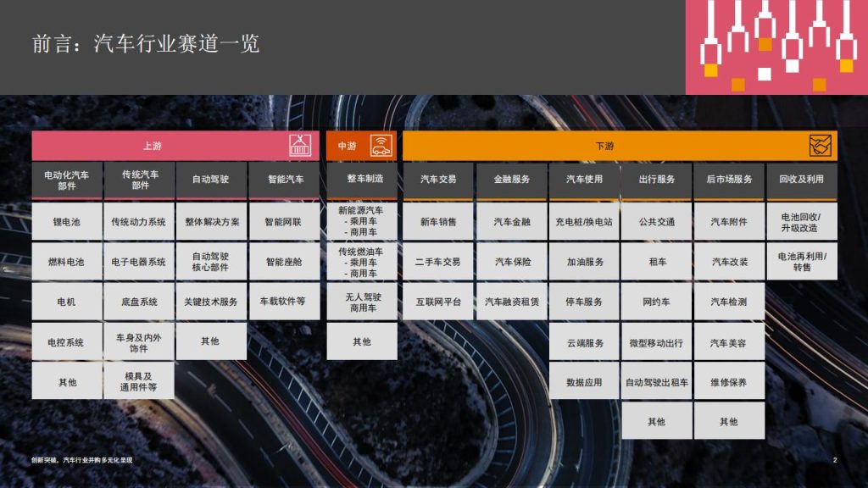Select the 自动驾驶核心部件 cell
868x488 pixels.
tap(211, 261)
